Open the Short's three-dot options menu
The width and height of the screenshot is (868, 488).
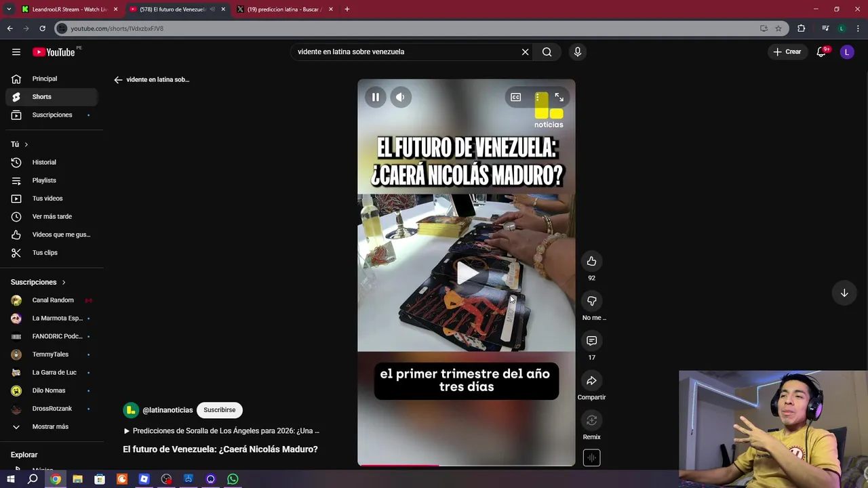point(537,97)
